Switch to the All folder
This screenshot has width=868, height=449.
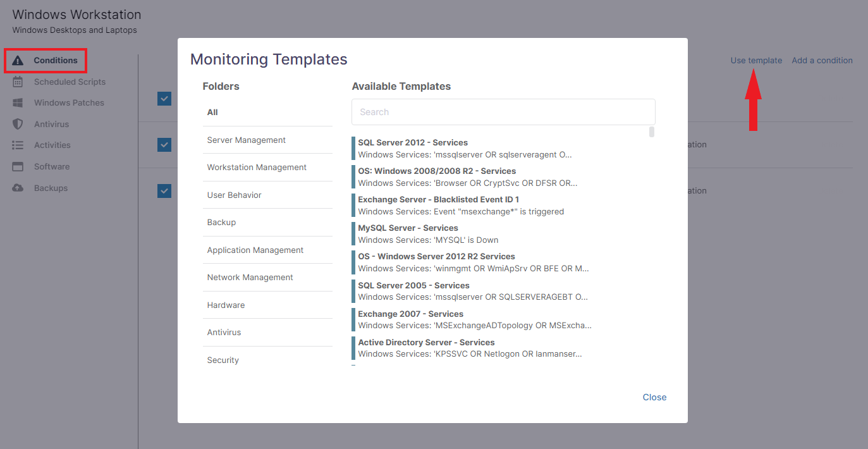(212, 112)
